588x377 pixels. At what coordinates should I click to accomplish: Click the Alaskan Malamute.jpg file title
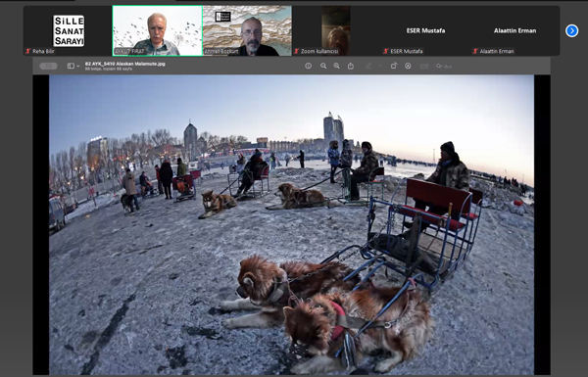tap(125, 64)
